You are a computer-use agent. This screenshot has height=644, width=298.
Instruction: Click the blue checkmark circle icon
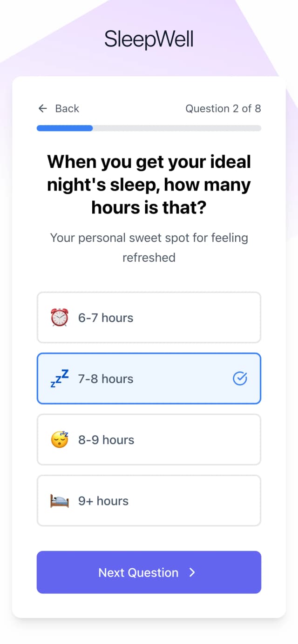[x=239, y=379]
